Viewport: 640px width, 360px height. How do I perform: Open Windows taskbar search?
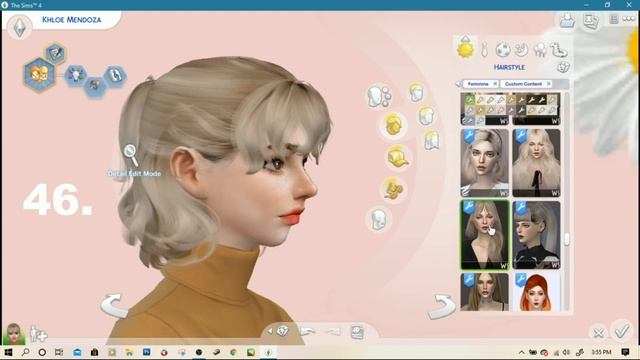(x=25, y=352)
